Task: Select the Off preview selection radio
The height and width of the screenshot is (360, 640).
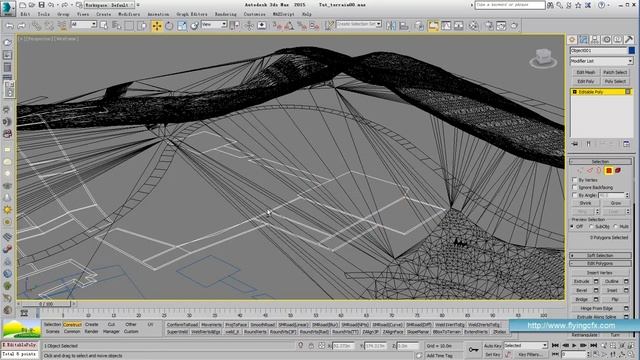Action: tap(573, 227)
